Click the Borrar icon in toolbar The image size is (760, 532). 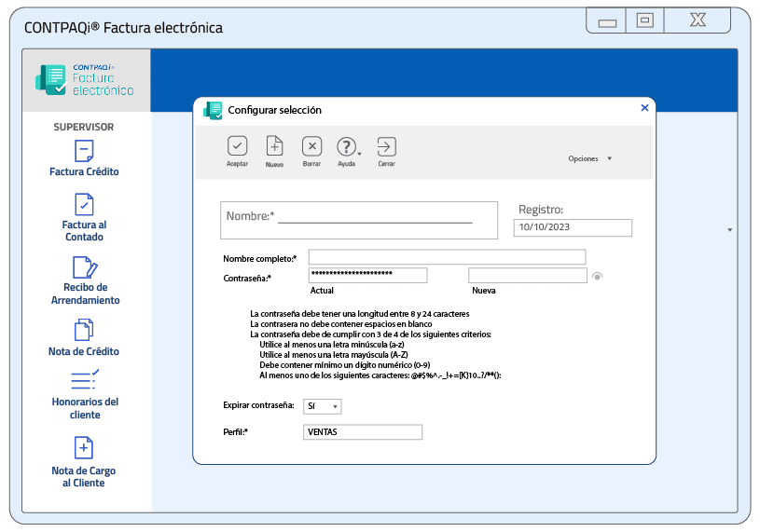[x=311, y=145]
